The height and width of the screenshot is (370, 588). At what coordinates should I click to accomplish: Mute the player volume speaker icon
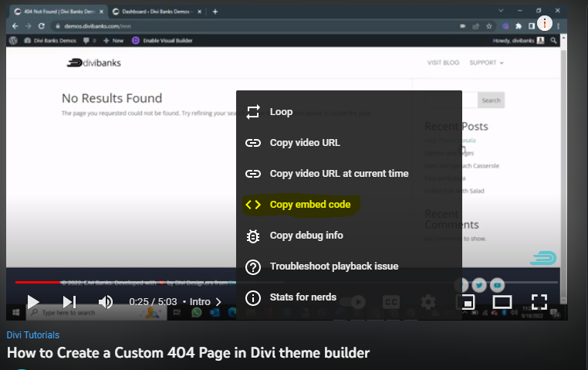106,302
